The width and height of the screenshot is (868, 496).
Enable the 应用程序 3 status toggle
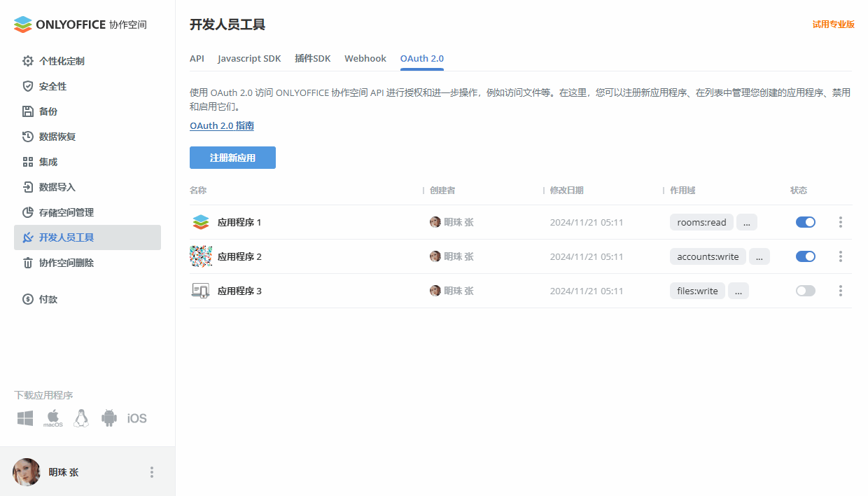pyautogui.click(x=805, y=291)
